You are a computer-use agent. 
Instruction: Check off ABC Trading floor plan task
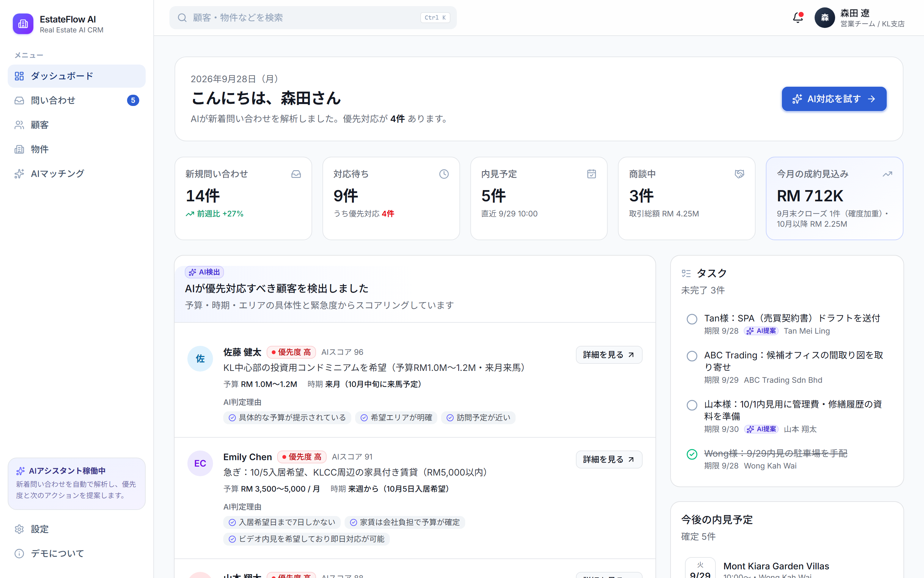coord(692,356)
